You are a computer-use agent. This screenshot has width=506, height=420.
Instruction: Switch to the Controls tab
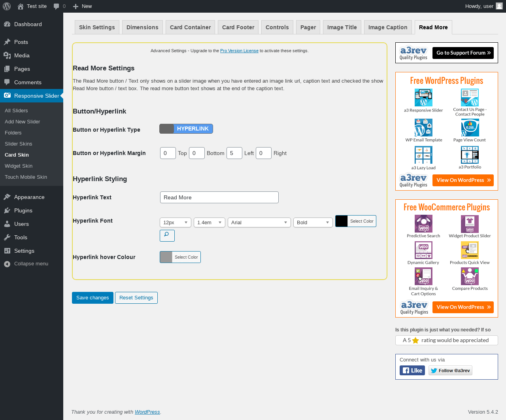[x=277, y=27]
